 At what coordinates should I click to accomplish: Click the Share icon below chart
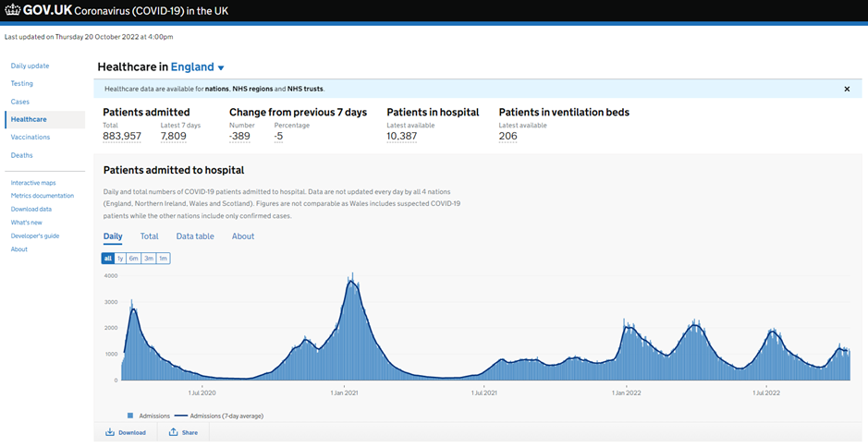[173, 432]
